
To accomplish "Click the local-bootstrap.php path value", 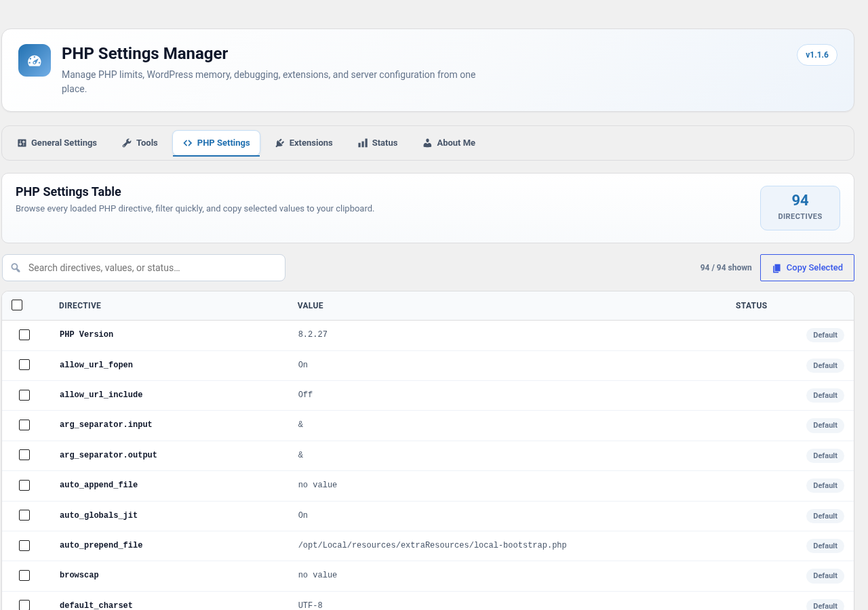I will [x=433, y=545].
